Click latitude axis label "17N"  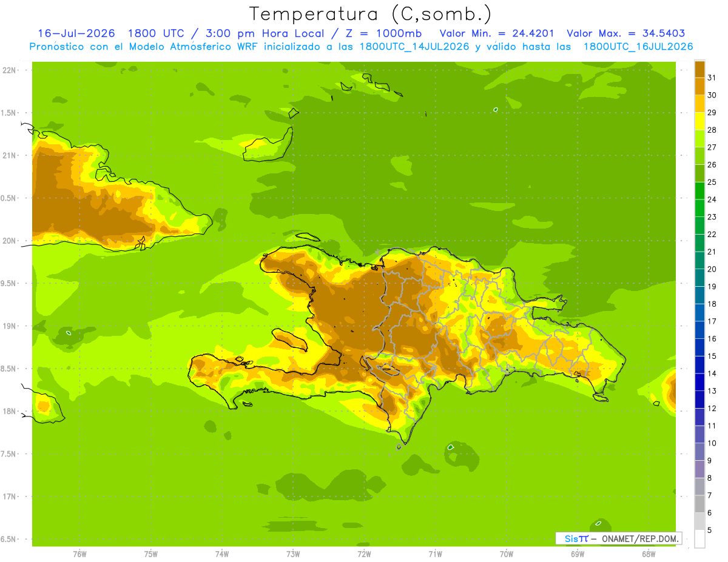[x=9, y=497]
